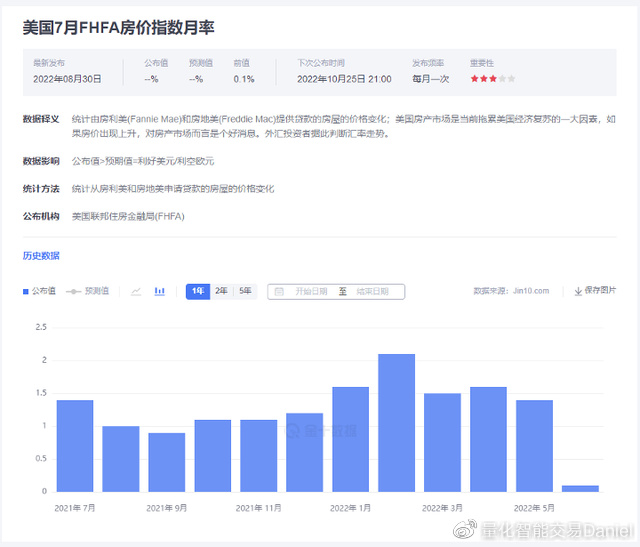Click the 2021年 9月 bar

(167, 462)
